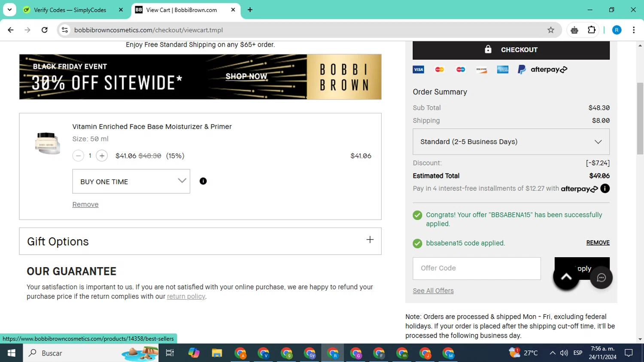Screen dimensions: 644x362
Task: Open the return policy link
Action: pyautogui.click(x=186, y=296)
